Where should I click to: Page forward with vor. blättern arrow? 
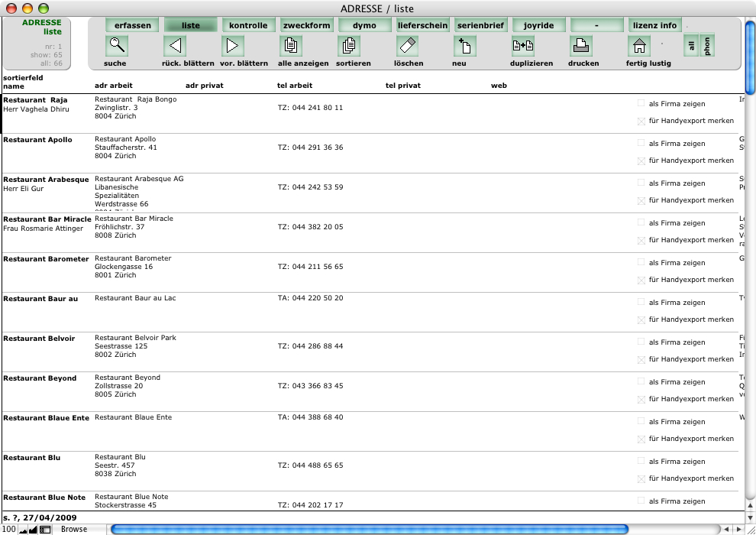(x=232, y=47)
